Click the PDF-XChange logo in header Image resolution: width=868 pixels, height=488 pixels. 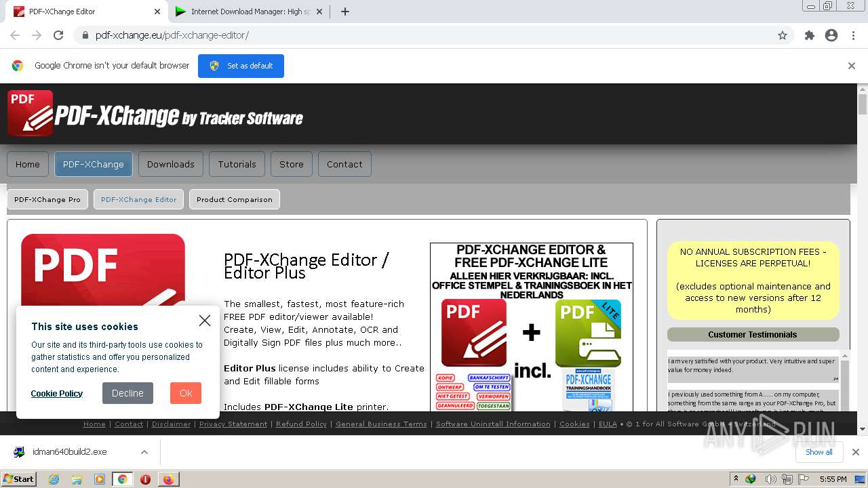tap(155, 114)
